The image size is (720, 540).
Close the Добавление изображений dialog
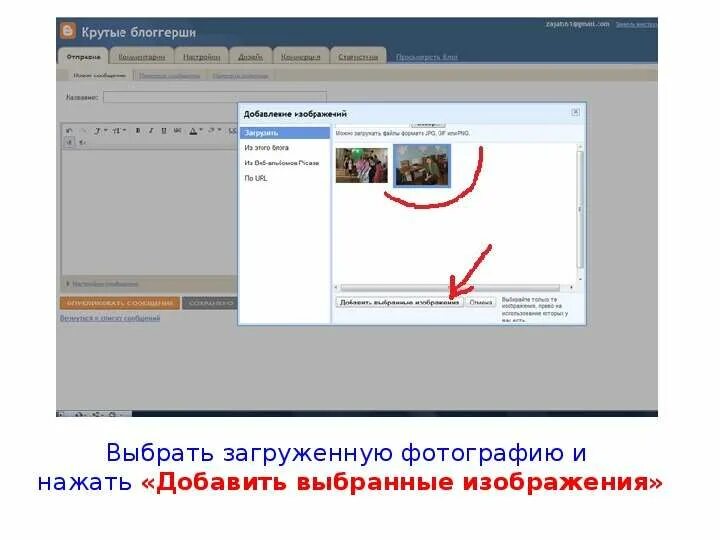click(575, 112)
